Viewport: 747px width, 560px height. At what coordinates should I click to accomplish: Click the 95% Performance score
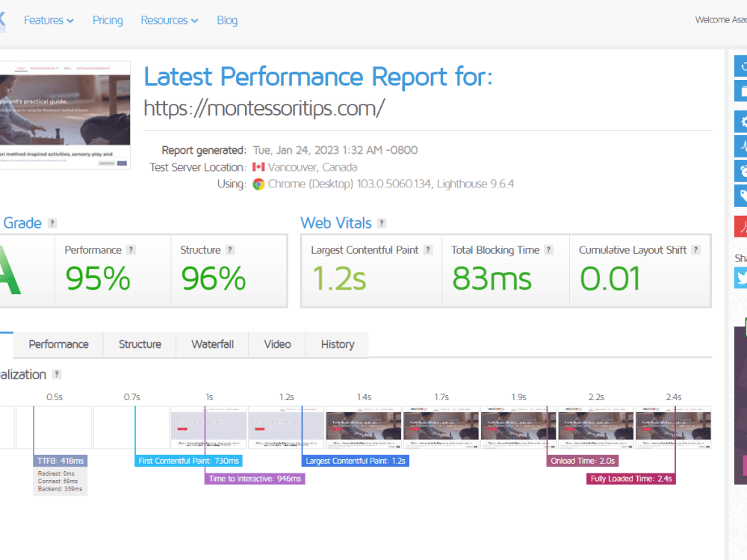[x=98, y=279]
